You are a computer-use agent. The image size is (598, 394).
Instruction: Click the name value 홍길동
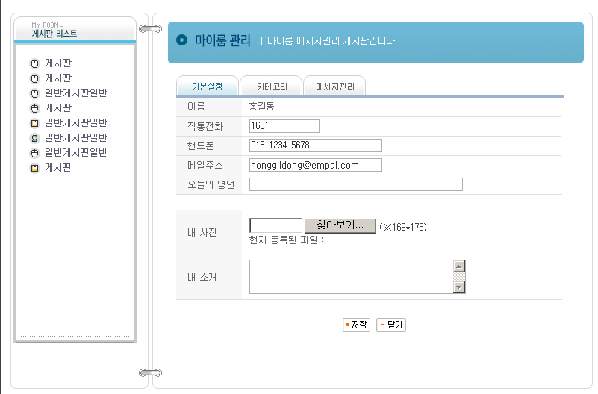pos(262,106)
